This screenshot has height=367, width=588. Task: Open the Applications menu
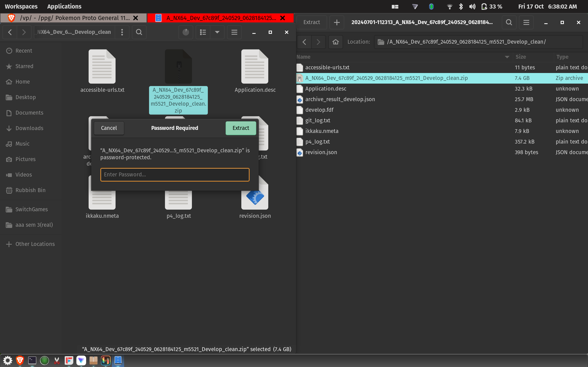(64, 6)
